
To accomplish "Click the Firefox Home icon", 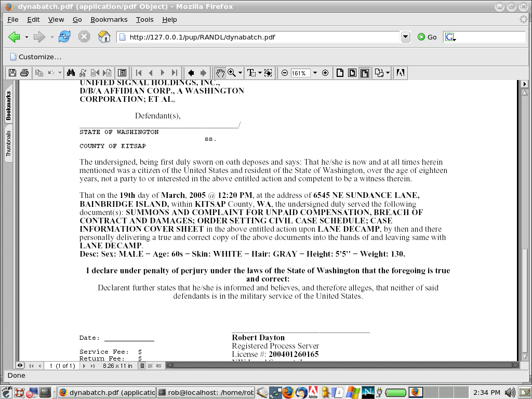I will [x=104, y=37].
